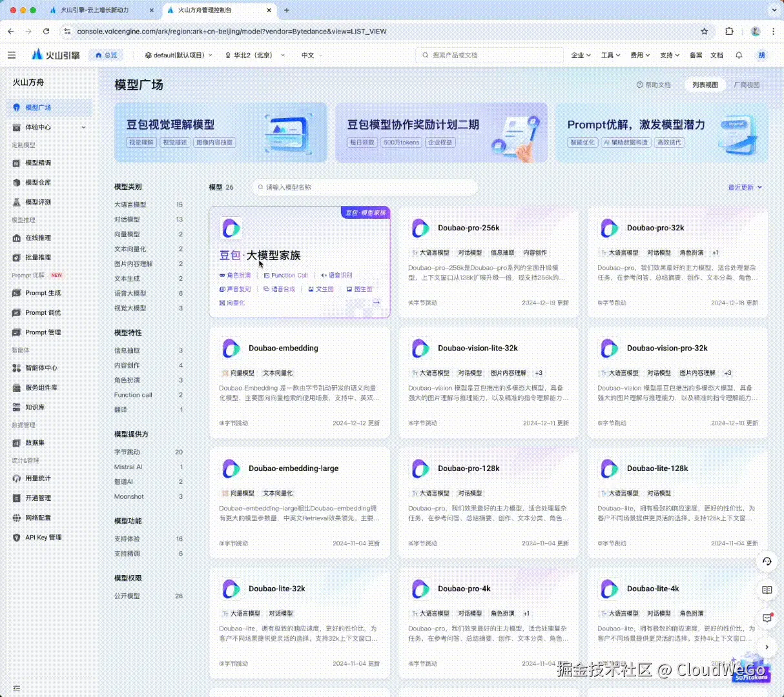Click the customer service headset floating icon
The image size is (784, 697).
(x=767, y=561)
